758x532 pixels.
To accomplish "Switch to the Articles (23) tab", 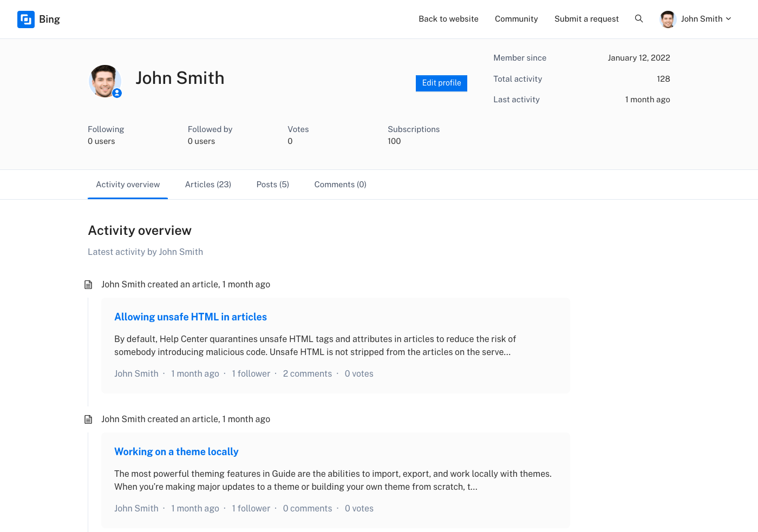I will coord(208,185).
